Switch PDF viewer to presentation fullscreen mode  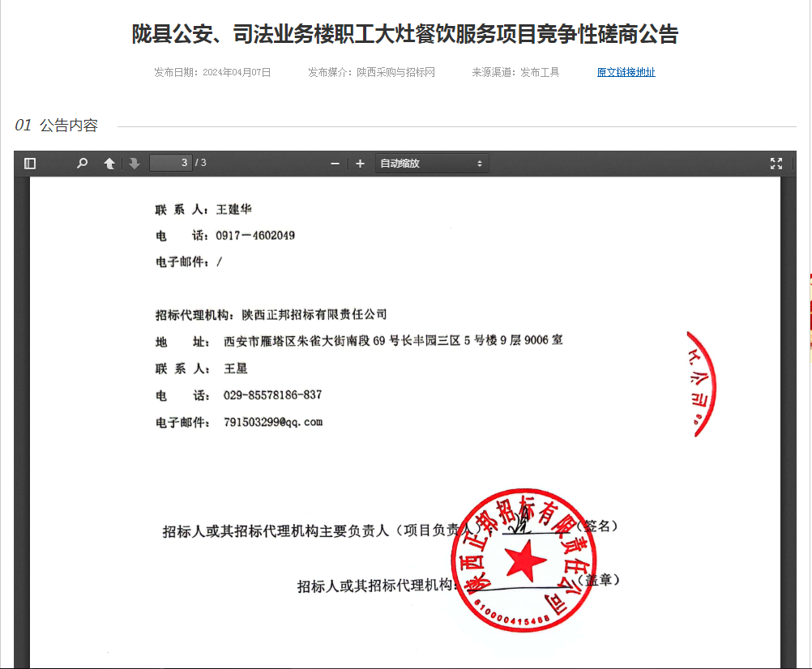[776, 164]
